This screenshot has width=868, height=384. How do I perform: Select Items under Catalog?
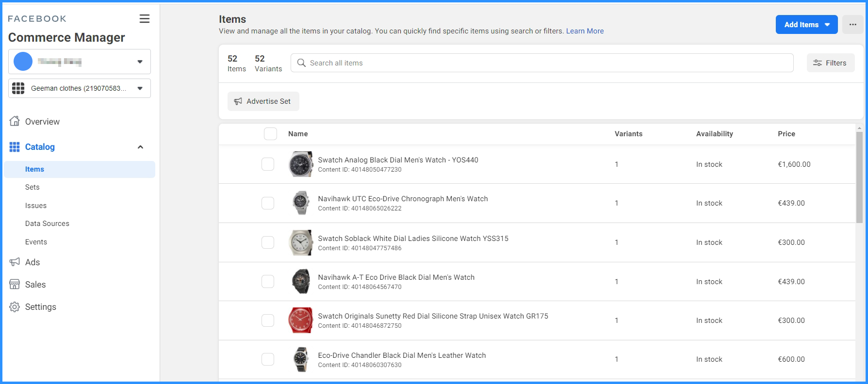point(80,169)
